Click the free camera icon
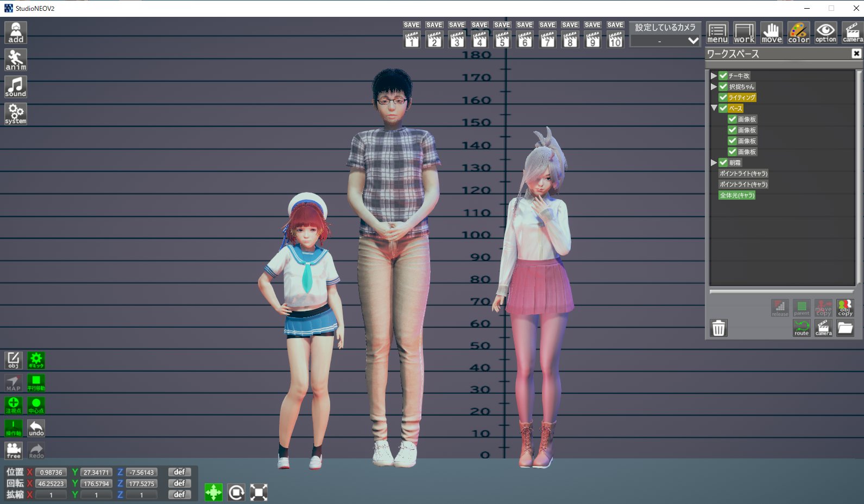Screen dimensions: 864x504 tap(14, 450)
